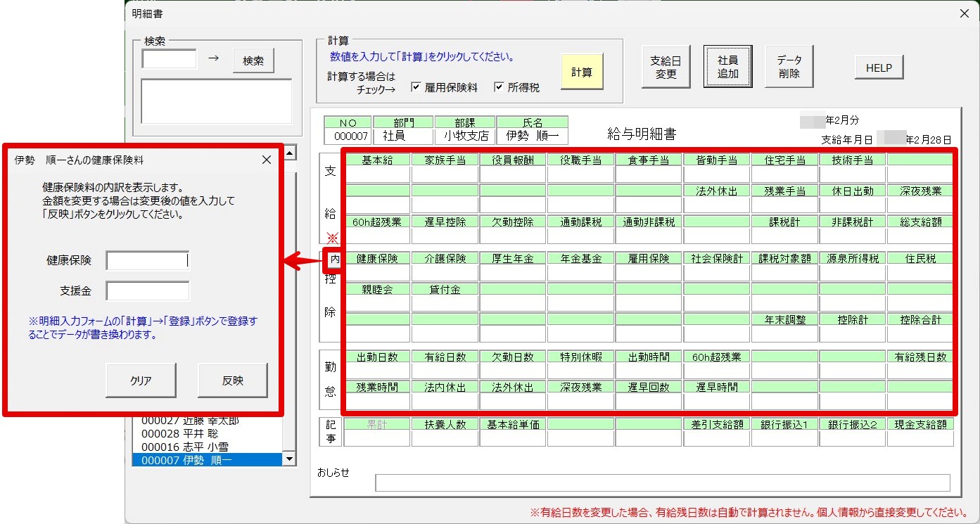Viewport: 980px width, 524px height.
Task: Click the field under 有給残日数
Action: coord(920,371)
